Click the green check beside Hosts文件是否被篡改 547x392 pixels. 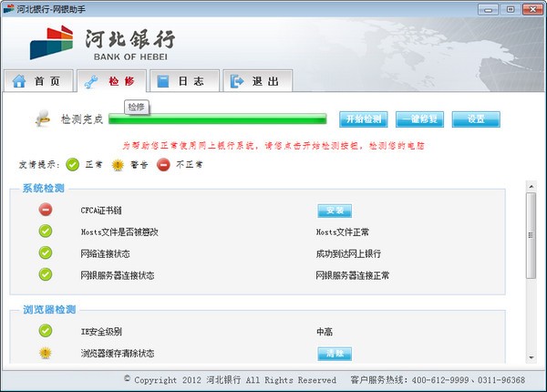[46, 231]
